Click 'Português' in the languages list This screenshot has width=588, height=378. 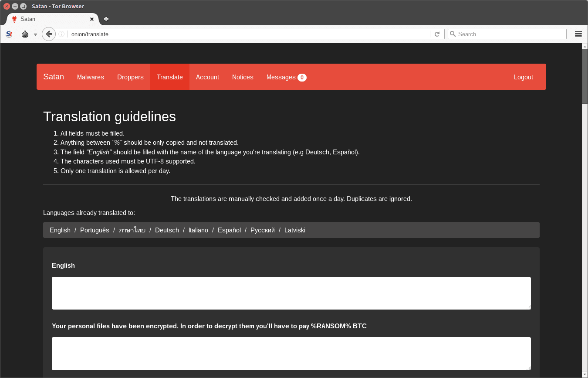(95, 230)
